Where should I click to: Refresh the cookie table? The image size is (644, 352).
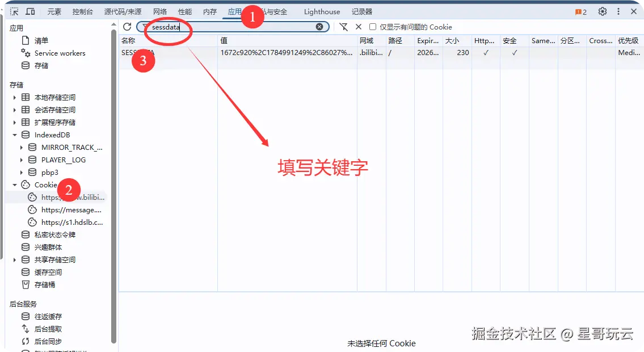pyautogui.click(x=127, y=27)
